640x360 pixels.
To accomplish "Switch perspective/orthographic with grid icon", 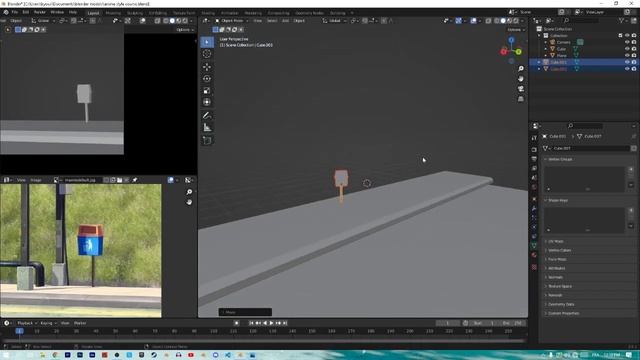I will pyautogui.click(x=521, y=99).
